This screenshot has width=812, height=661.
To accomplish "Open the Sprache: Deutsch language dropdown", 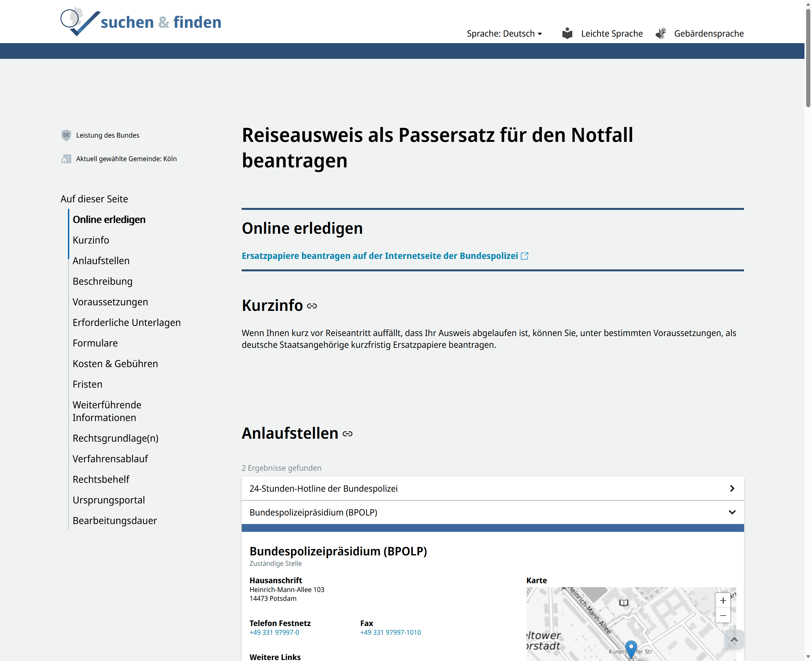I will [504, 33].
